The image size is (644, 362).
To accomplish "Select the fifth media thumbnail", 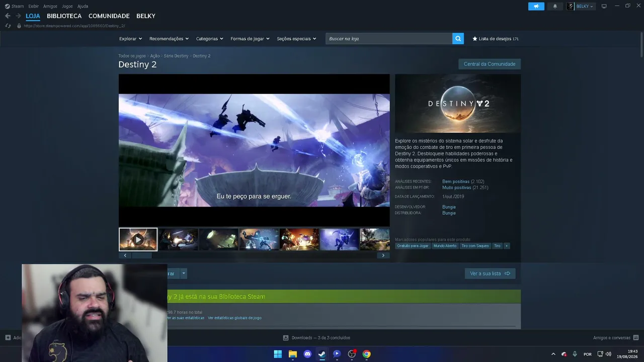I will pos(299,239).
